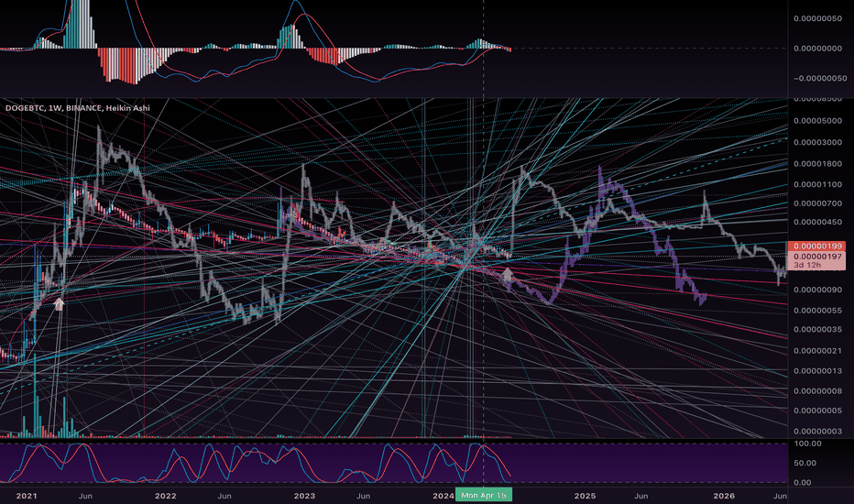This screenshot has width=854, height=504.
Task: Click the 2024 year label on time axis
Action: tap(443, 496)
